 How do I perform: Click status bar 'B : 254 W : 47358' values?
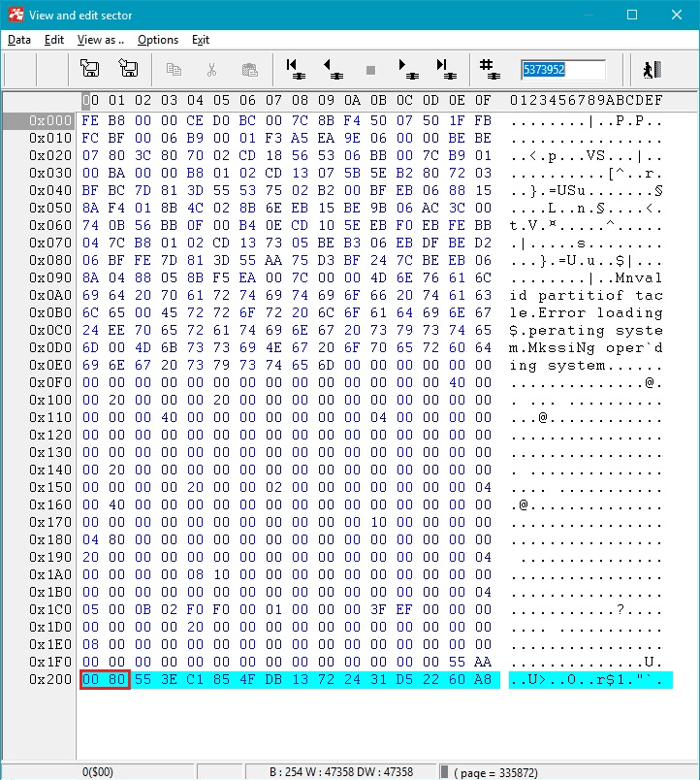pyautogui.click(x=341, y=772)
